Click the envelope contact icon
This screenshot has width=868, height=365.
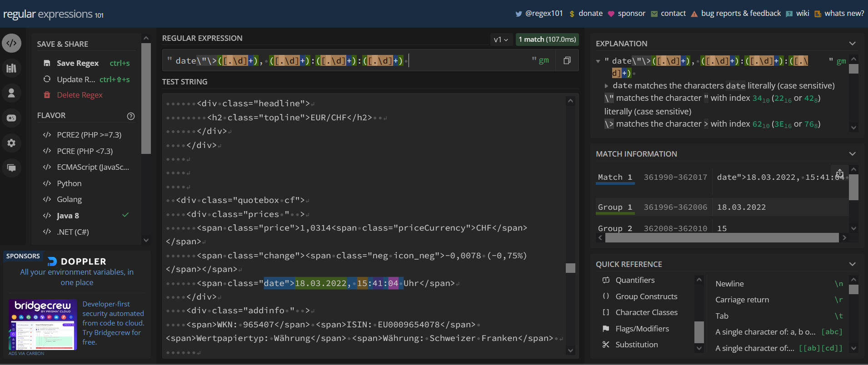click(654, 14)
